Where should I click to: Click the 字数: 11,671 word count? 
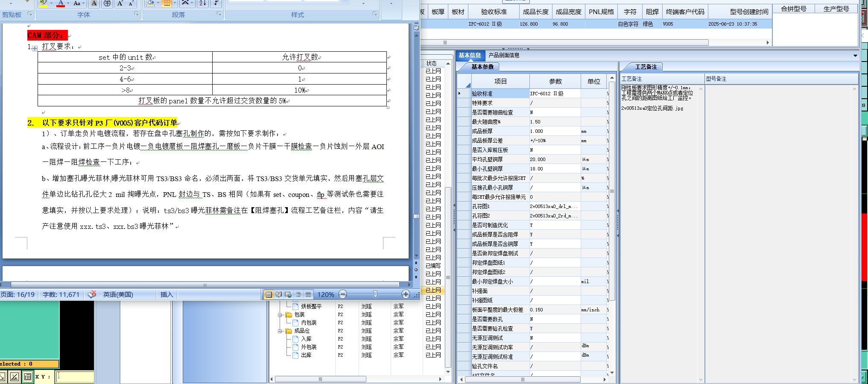(x=61, y=294)
